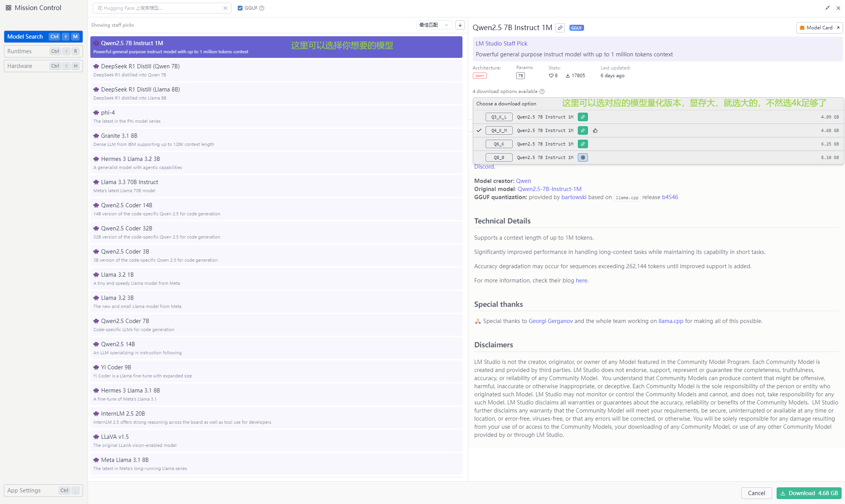Screen dimensions: 845x504
Task: Click Download 4.68 GB button
Action: click(809, 493)
